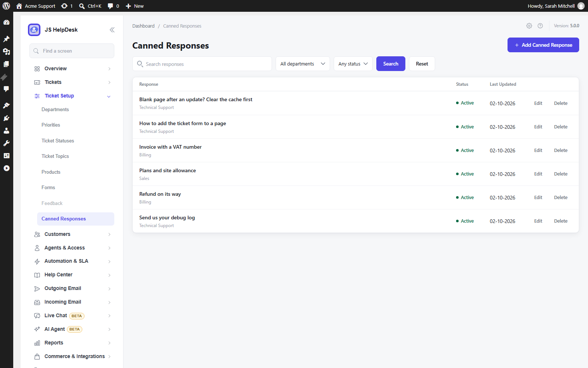Open the Departments submenu item
Viewport: 588px width, 368px height.
point(55,110)
